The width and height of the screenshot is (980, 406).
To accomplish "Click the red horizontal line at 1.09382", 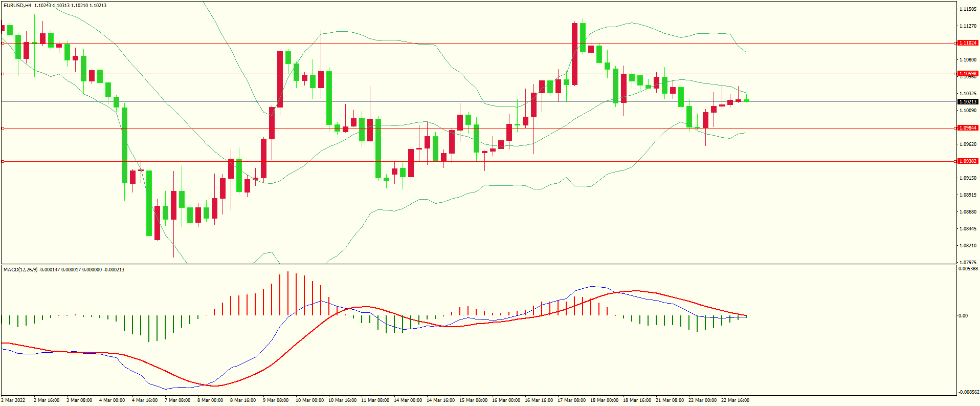I will (478, 161).
